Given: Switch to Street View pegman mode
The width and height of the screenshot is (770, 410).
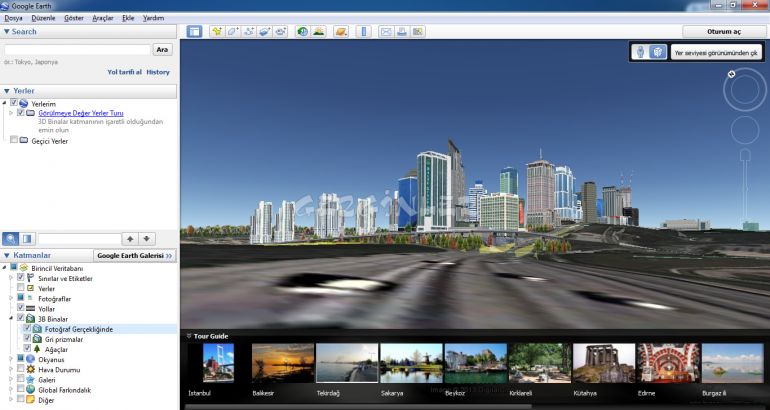Looking at the screenshot, I should tap(640, 52).
